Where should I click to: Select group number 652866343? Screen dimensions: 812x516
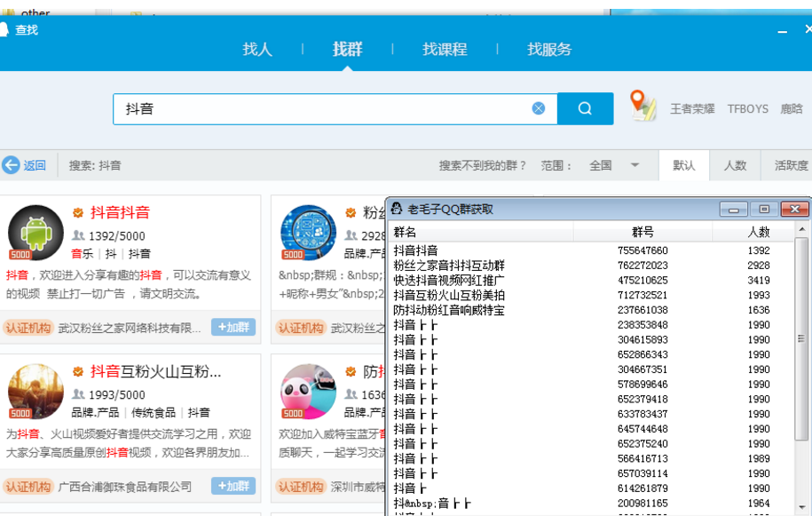pos(643,355)
